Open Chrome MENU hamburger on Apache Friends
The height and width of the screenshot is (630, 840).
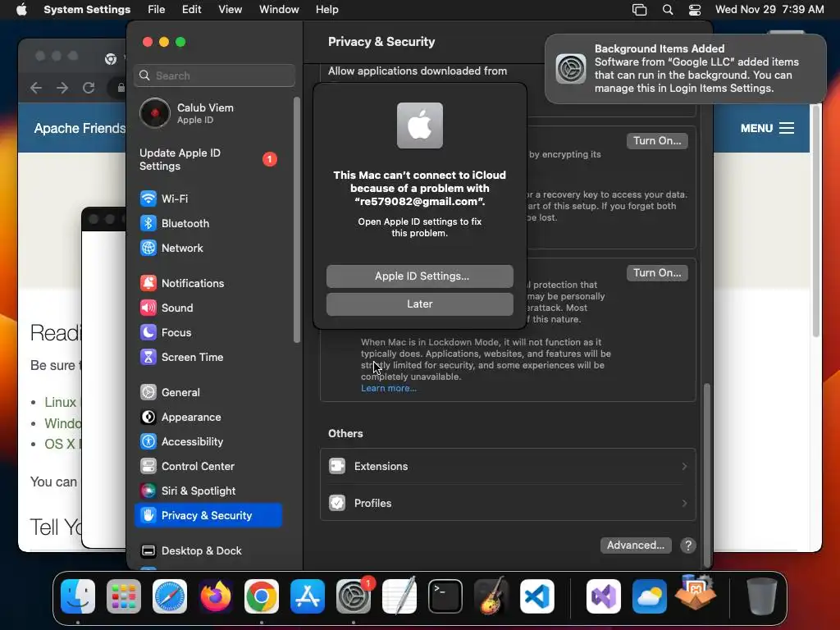(767, 128)
